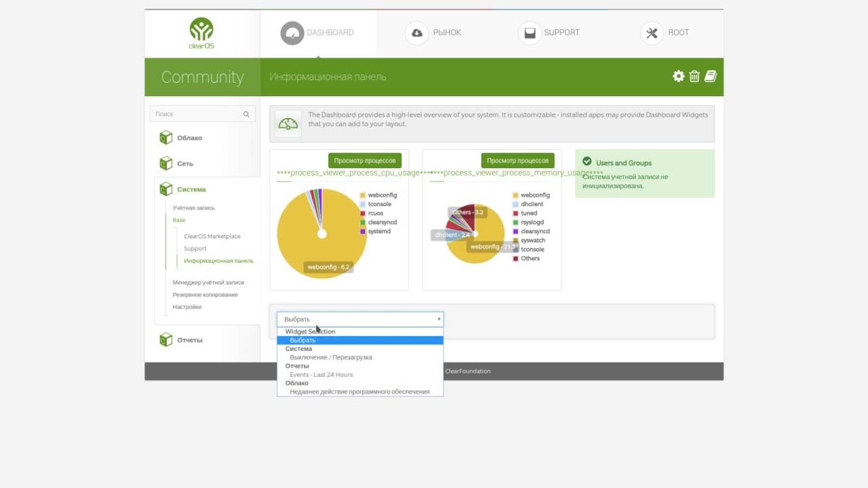Open the РЫНОК tab
Screen dimensions: 868x488
pos(434,33)
